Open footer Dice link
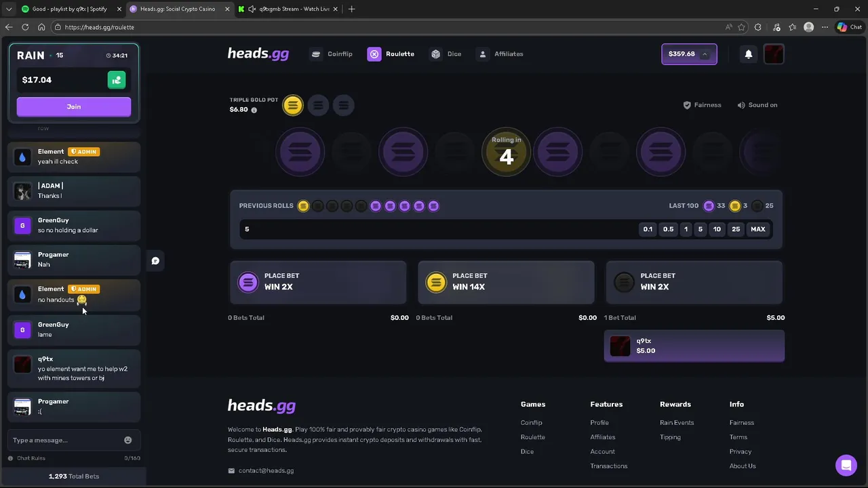This screenshot has height=488, width=868. [527, 451]
